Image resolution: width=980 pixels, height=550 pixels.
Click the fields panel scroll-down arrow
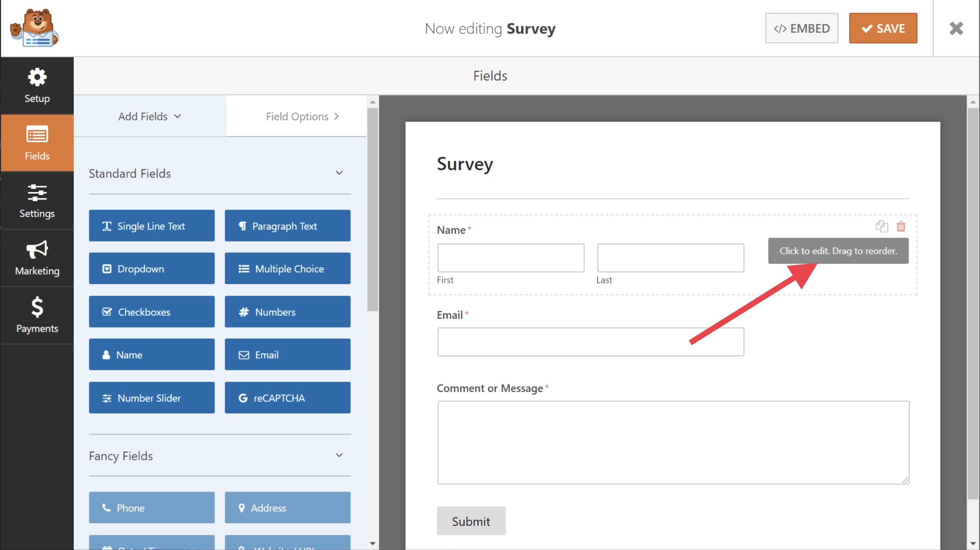pos(372,544)
